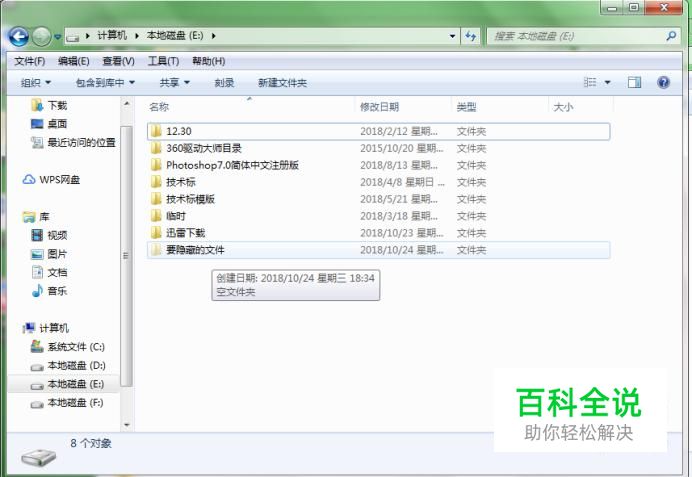Image resolution: width=692 pixels, height=477 pixels.
Task: Select 桌面 in the navigation pane
Action: pyautogui.click(x=49, y=124)
